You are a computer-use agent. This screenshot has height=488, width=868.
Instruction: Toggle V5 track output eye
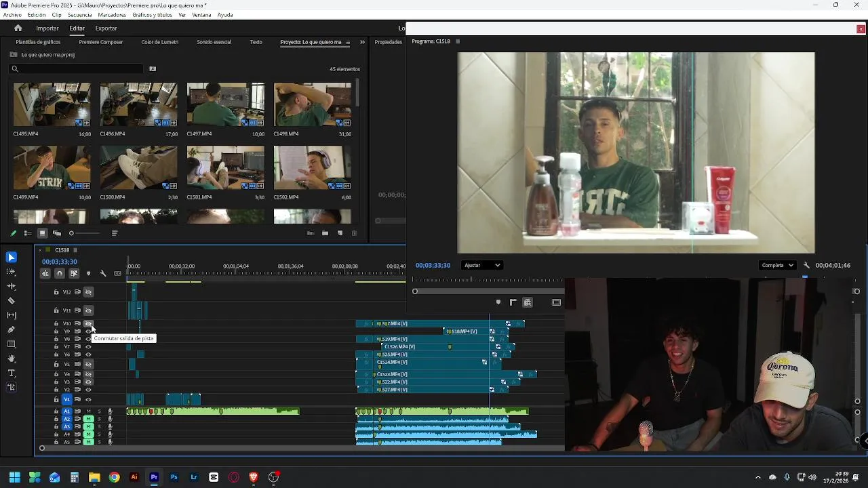tap(88, 364)
